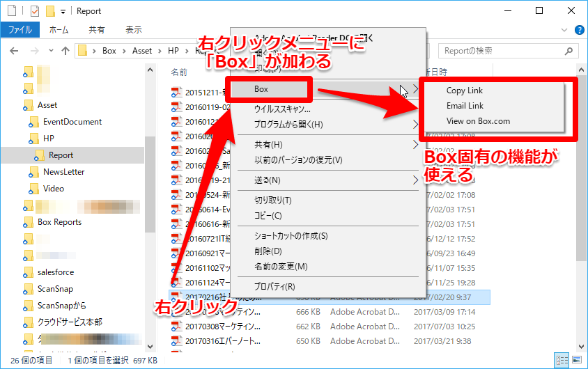Select クラウドサービス本部 folder in tree

point(70,322)
